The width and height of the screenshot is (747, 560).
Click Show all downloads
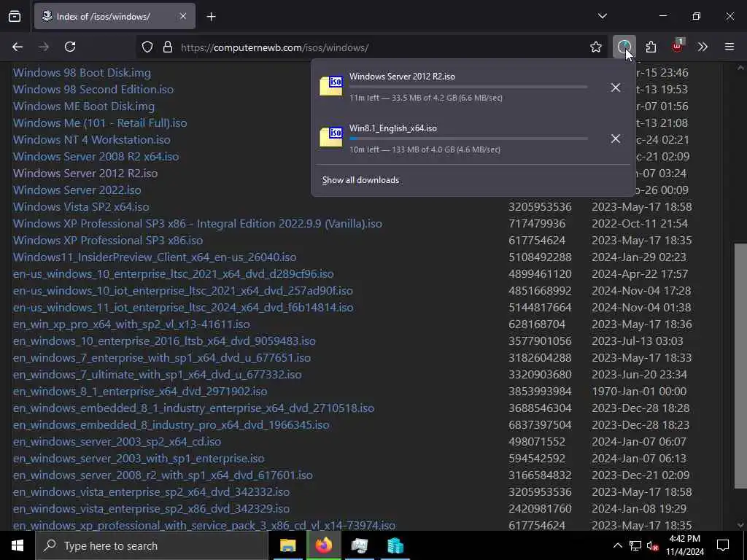point(360,180)
